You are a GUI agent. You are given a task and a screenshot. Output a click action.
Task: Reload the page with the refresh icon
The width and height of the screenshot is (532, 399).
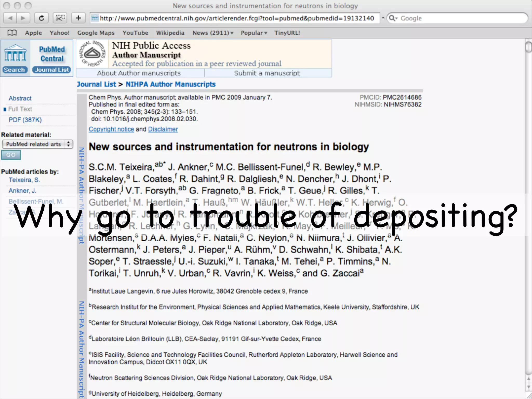click(41, 18)
